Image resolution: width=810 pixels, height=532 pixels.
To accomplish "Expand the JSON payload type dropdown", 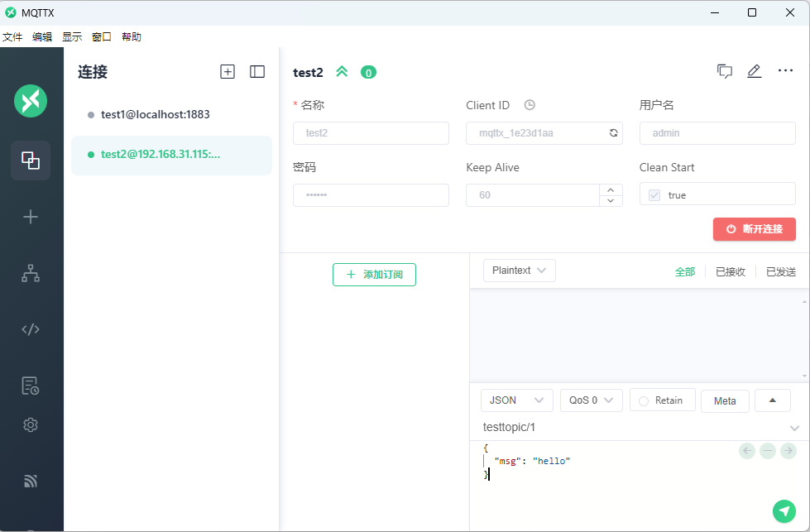I will 517,400.
